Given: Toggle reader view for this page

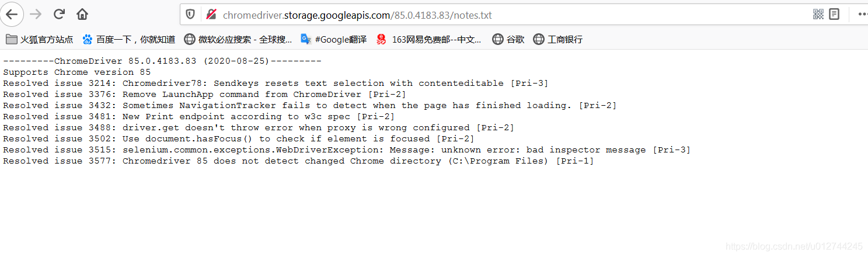Looking at the screenshot, I should (834, 15).
